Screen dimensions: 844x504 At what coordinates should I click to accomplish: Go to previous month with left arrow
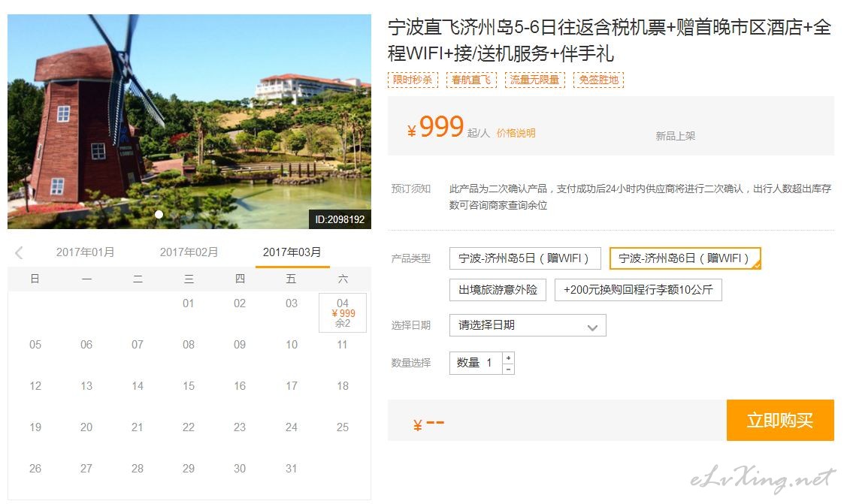(x=20, y=252)
